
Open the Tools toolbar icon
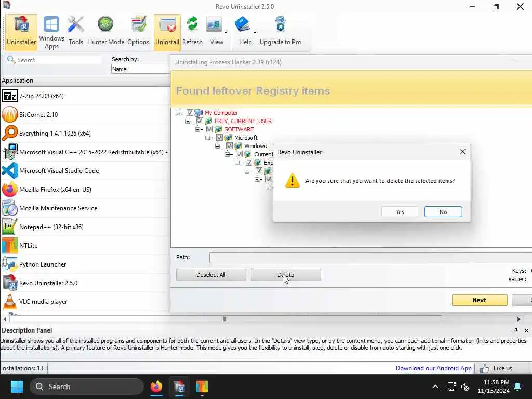coord(76,32)
